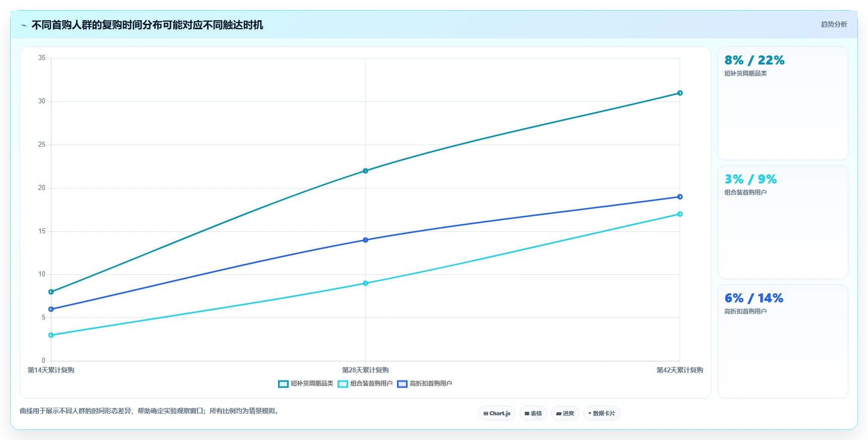
Task: Click 组合装首购用户 data point at day 42
Action: click(x=680, y=214)
